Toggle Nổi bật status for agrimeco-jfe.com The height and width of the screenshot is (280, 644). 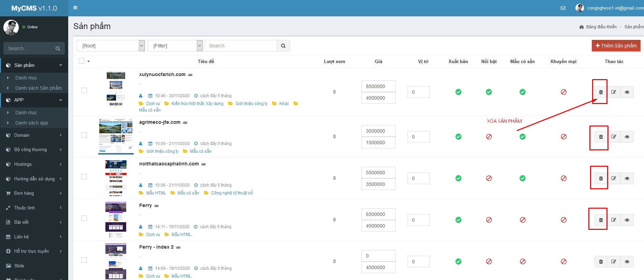(x=489, y=137)
